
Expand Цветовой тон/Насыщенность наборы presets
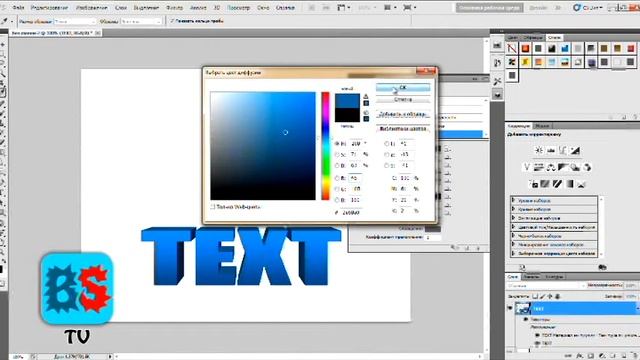point(513,227)
